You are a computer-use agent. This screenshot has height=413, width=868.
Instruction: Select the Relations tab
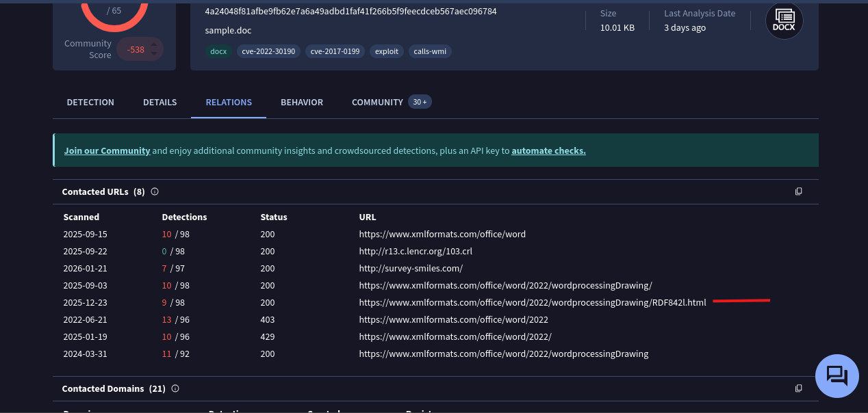pyautogui.click(x=229, y=102)
